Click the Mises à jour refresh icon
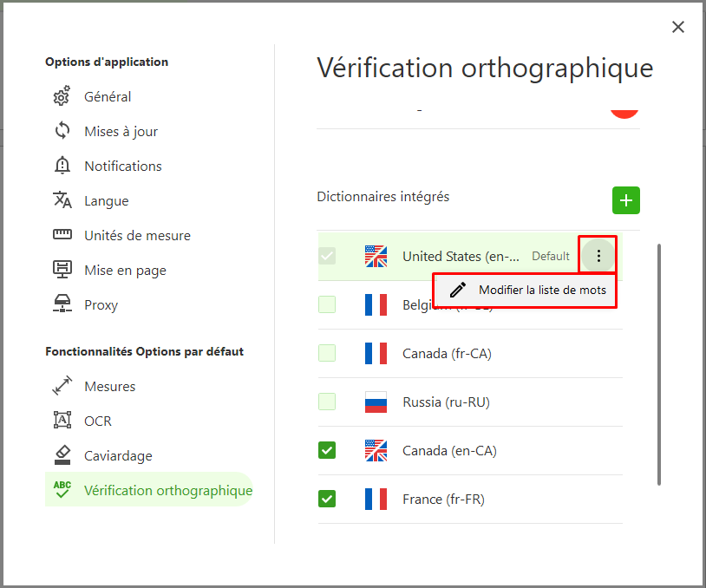706x588 pixels. pos(62,131)
